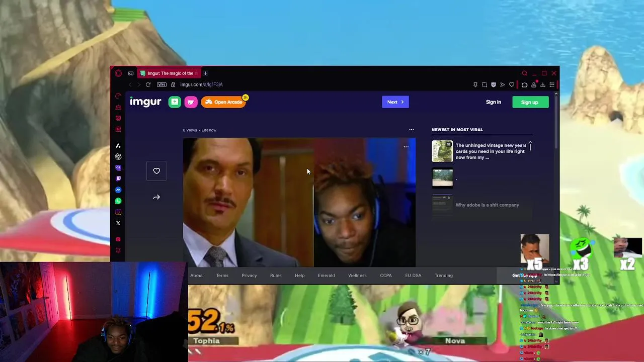Go to the Next post
Image resolution: width=644 pixels, height=362 pixels.
click(x=395, y=102)
